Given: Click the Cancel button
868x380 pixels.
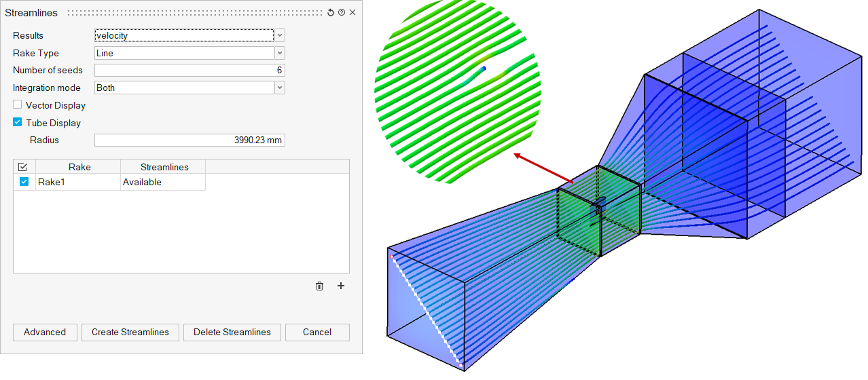Looking at the screenshot, I should coord(317,332).
